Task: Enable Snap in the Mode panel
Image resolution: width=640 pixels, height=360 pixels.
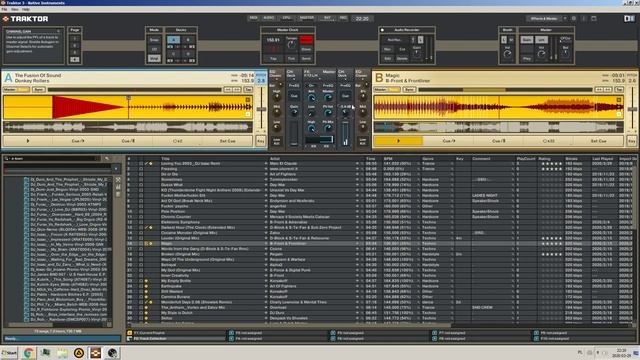Action: (x=154, y=40)
